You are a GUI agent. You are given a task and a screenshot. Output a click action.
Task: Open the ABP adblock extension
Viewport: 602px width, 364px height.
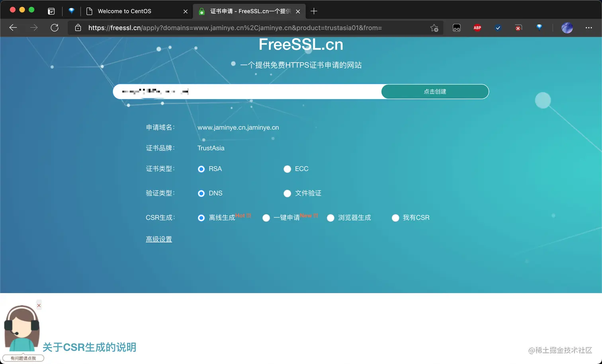tap(477, 28)
